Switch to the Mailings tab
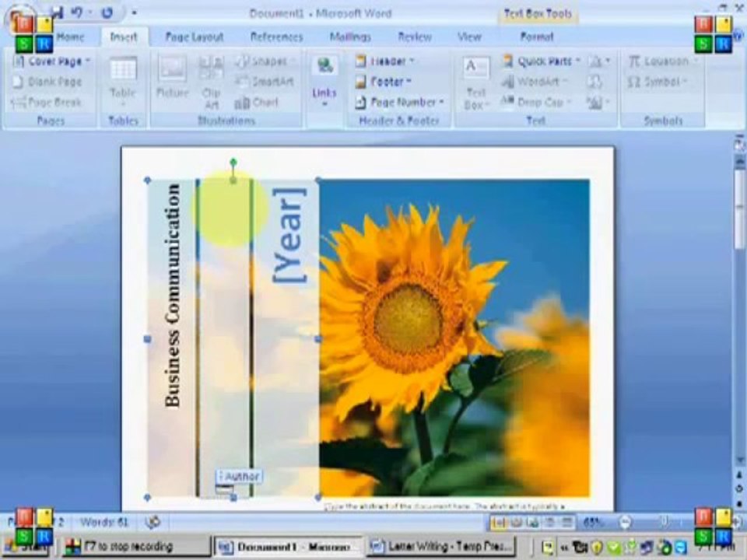 pos(350,37)
